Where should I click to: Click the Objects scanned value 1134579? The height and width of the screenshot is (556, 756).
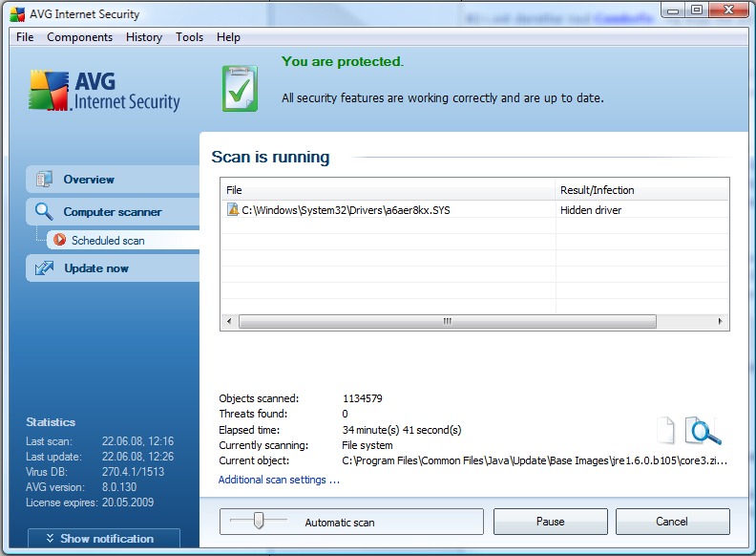pos(363,398)
